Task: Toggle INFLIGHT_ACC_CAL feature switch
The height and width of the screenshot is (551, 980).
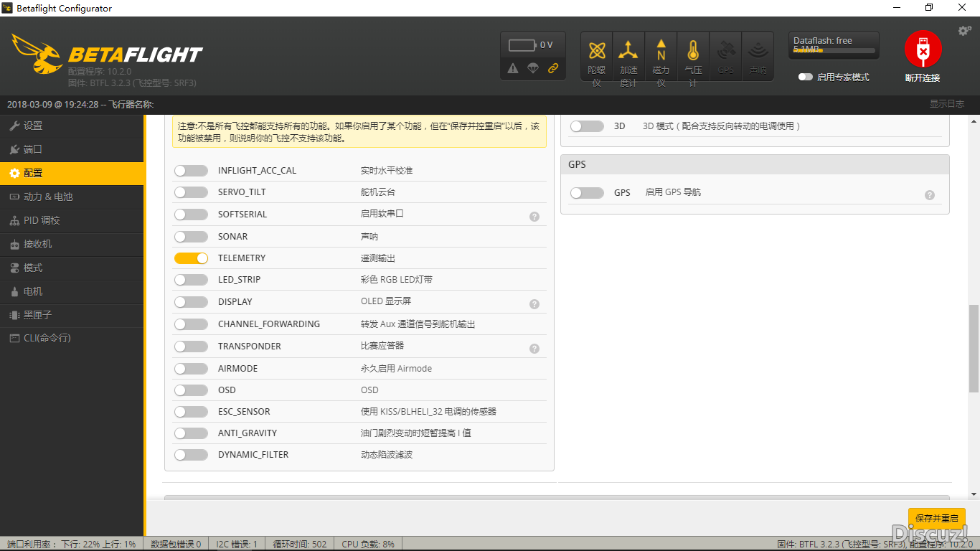Action: pyautogui.click(x=191, y=171)
